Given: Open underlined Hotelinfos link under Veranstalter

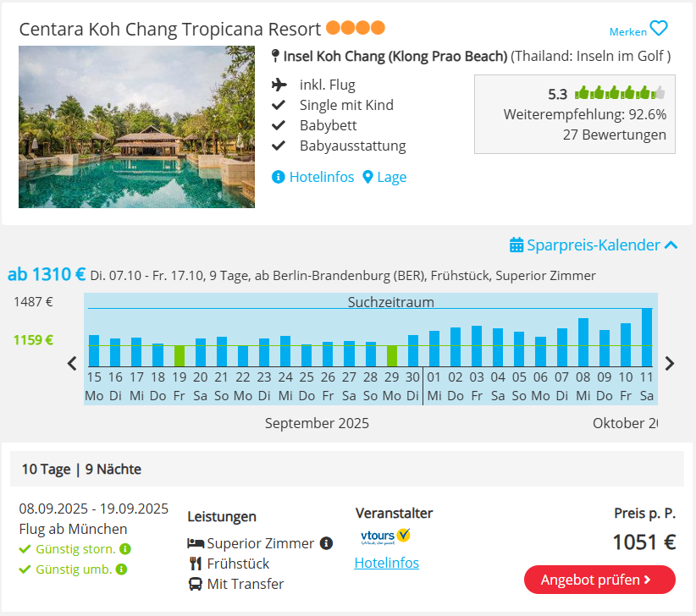Looking at the screenshot, I should (x=387, y=563).
